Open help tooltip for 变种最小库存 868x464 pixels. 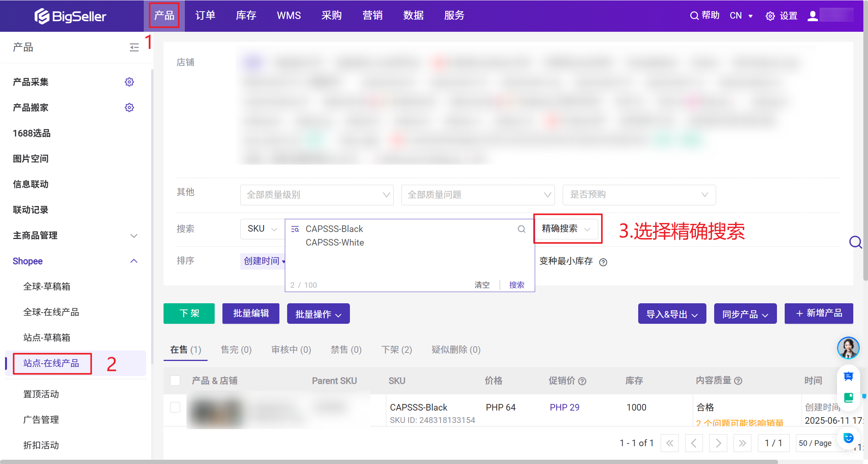603,262
